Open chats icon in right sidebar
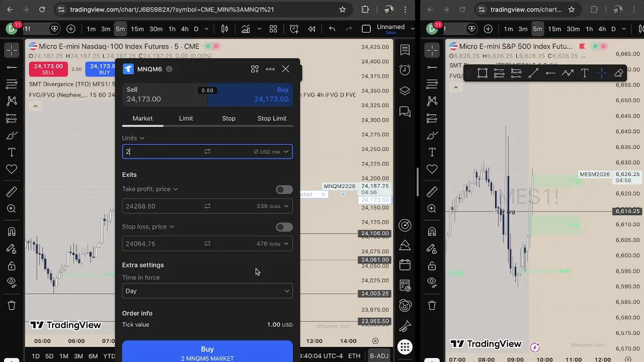 coord(405,112)
